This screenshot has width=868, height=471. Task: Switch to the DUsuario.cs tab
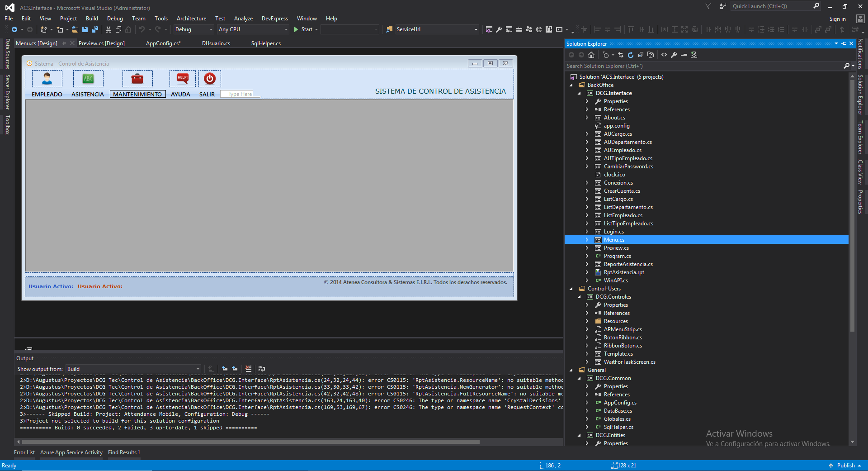[216, 43]
